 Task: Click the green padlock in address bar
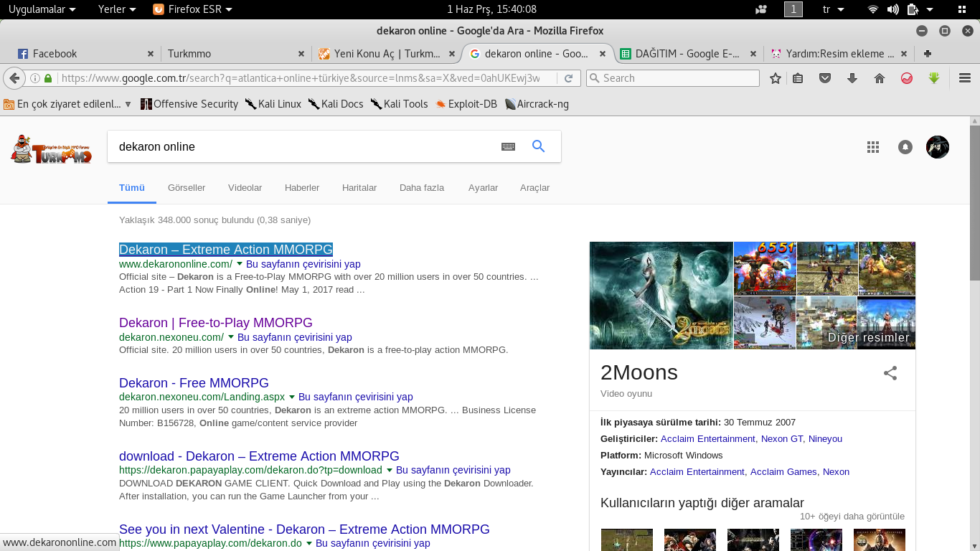click(48, 78)
